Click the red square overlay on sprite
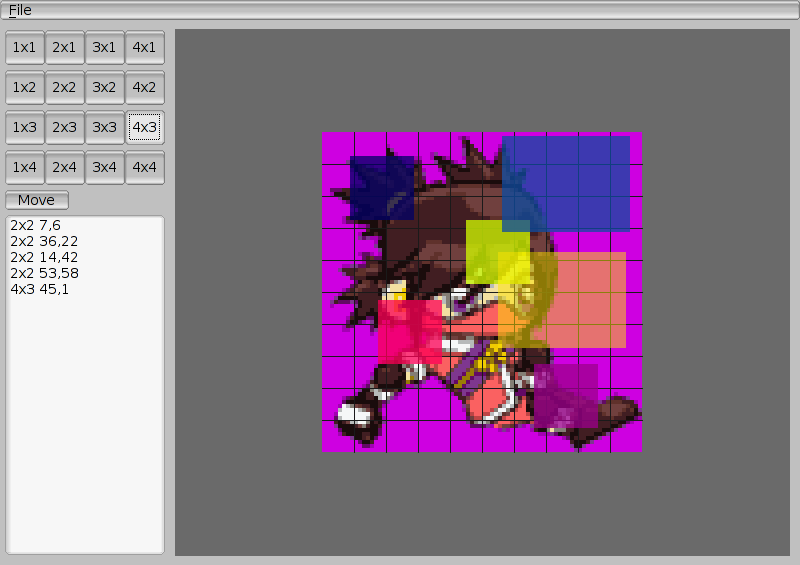The width and height of the screenshot is (800, 565). click(x=409, y=332)
